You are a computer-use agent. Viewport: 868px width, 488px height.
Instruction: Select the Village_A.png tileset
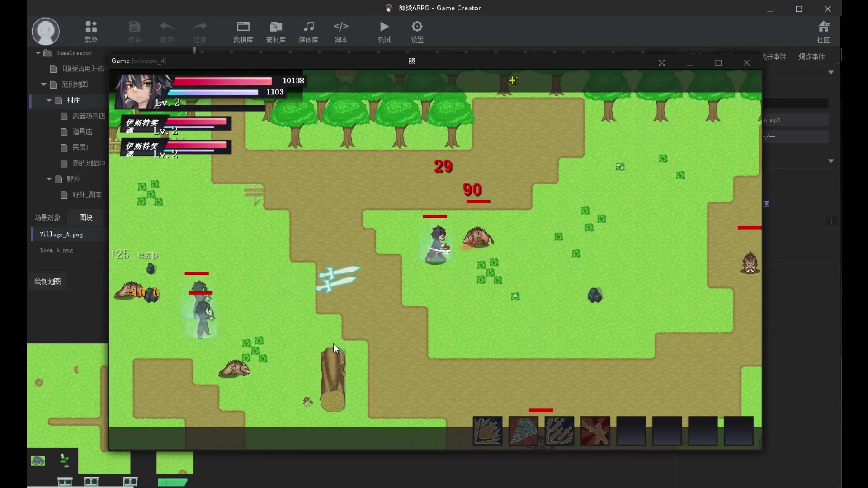pos(61,235)
